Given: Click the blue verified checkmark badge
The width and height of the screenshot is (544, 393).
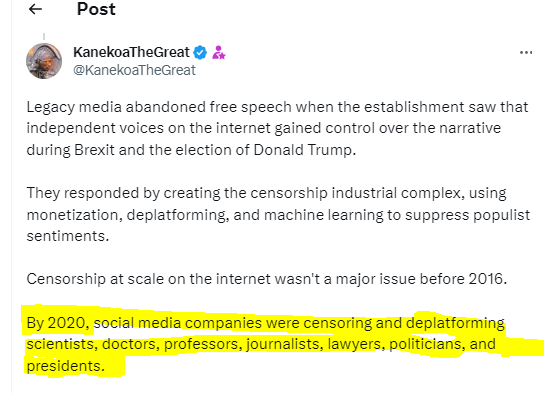Looking at the screenshot, I should click(x=200, y=52).
